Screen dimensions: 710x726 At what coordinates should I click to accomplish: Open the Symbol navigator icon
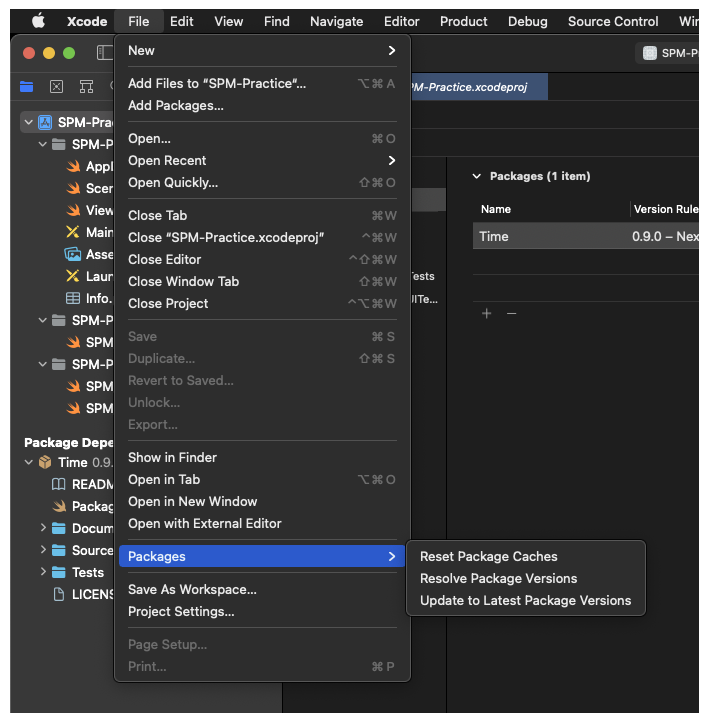(x=87, y=87)
